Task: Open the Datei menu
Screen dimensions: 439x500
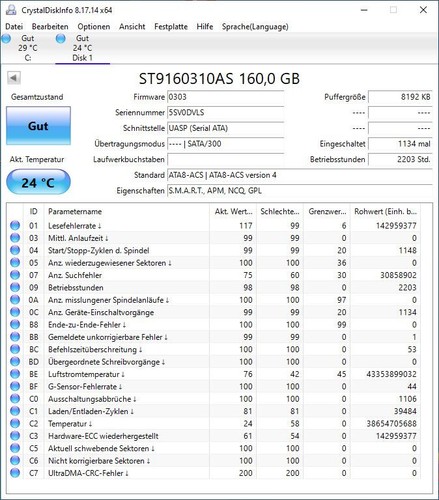Action: [14, 27]
